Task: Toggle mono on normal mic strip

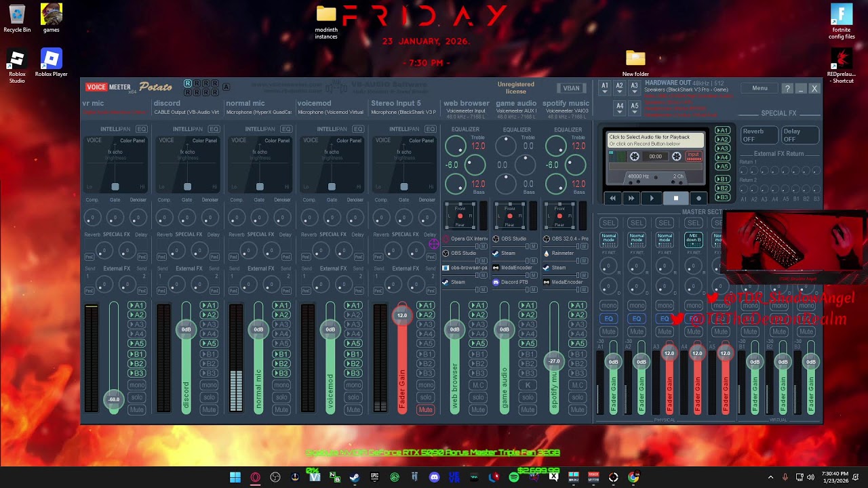Action: click(x=281, y=385)
